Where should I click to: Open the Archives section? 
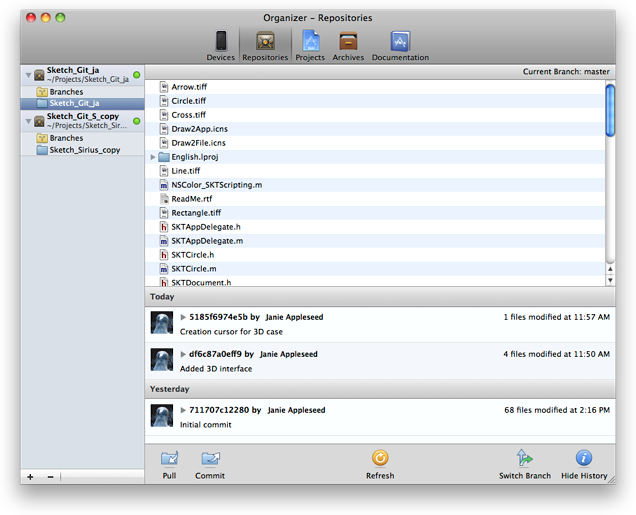348,42
